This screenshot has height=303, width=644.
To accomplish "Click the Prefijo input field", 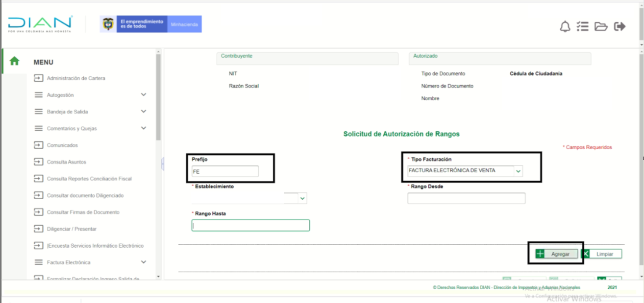I will coord(225,171).
